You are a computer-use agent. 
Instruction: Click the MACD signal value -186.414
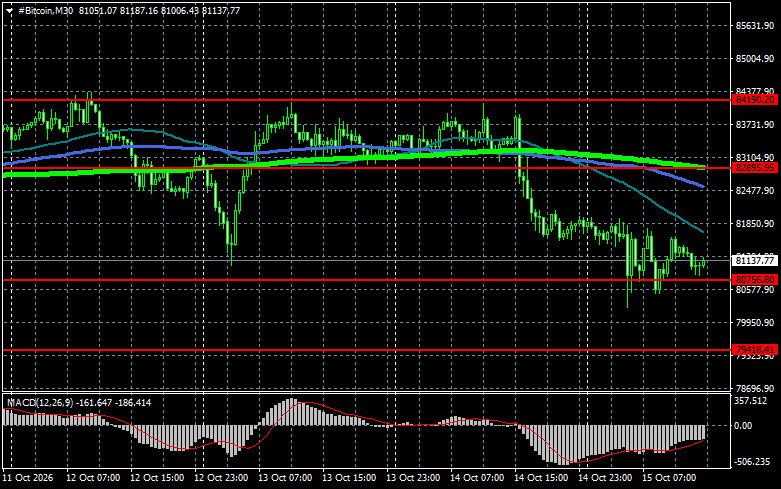(133, 402)
